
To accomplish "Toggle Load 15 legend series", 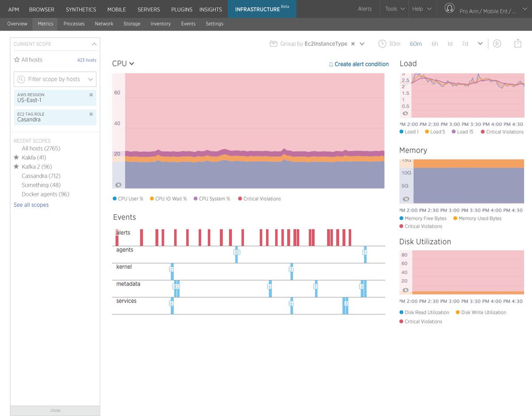I will point(462,132).
